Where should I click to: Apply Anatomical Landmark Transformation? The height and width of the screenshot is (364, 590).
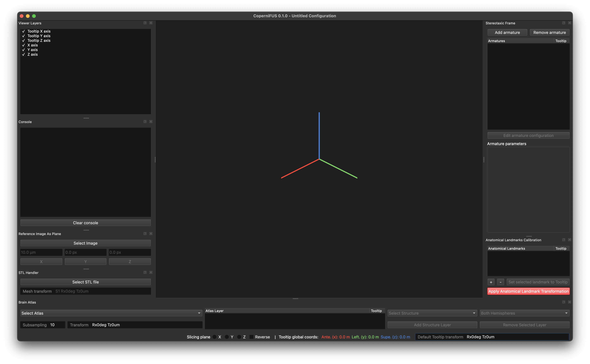pos(528,291)
